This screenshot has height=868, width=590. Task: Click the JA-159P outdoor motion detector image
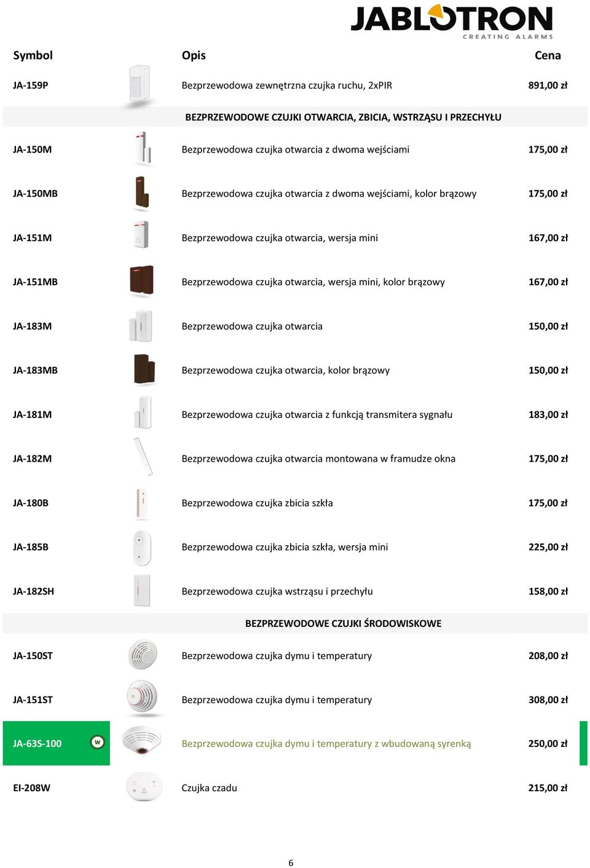140,85
